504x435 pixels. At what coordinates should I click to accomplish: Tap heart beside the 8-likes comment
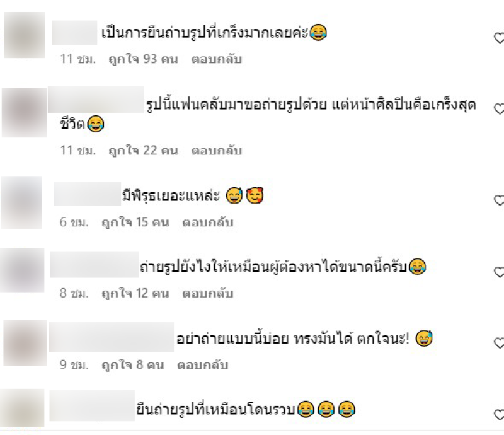[x=499, y=343]
